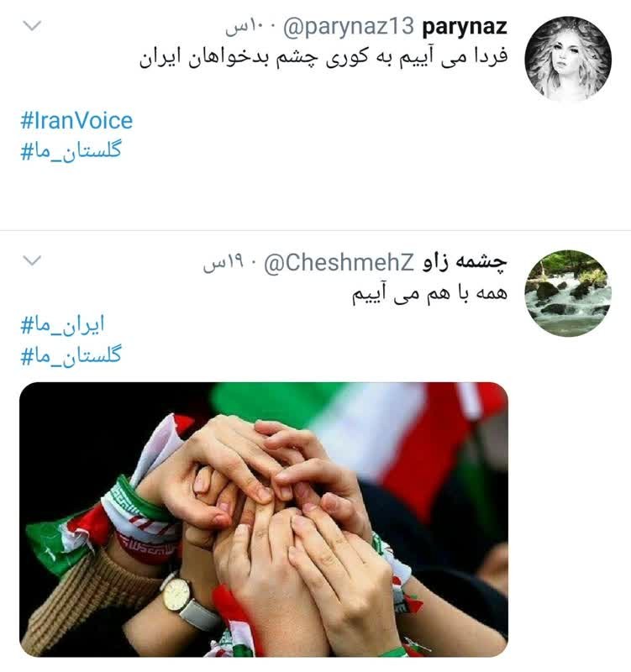The width and height of the screenshot is (631, 672).
Task: Click the parynaz display name
Action: pyautogui.click(x=465, y=28)
